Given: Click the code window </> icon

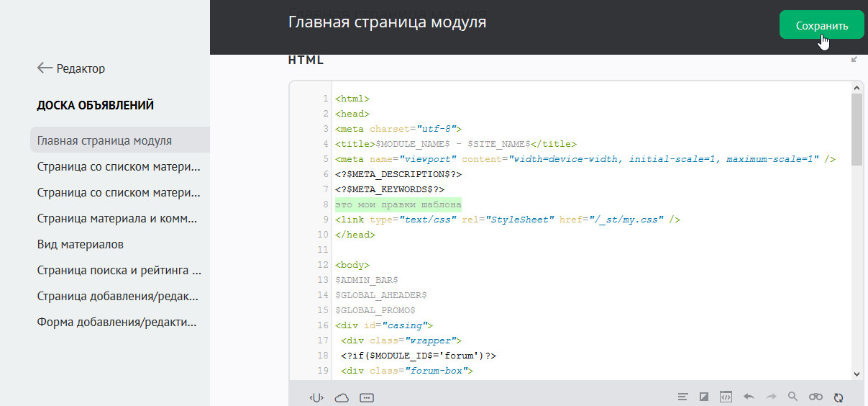Looking at the screenshot, I should [x=726, y=397].
